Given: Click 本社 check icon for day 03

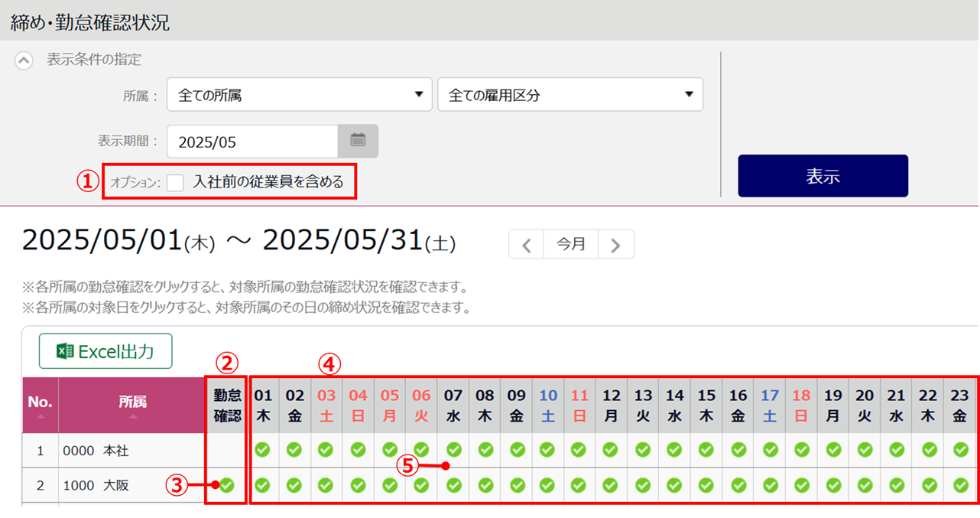Looking at the screenshot, I should click(x=326, y=450).
